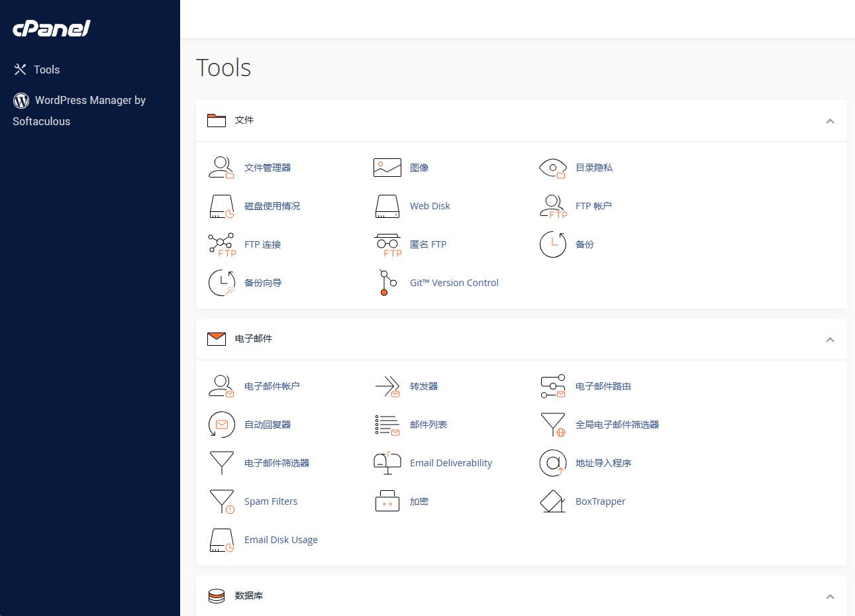This screenshot has height=616, width=855.
Task: Click the 电子邮件 section envelope icon
Action: (217, 339)
